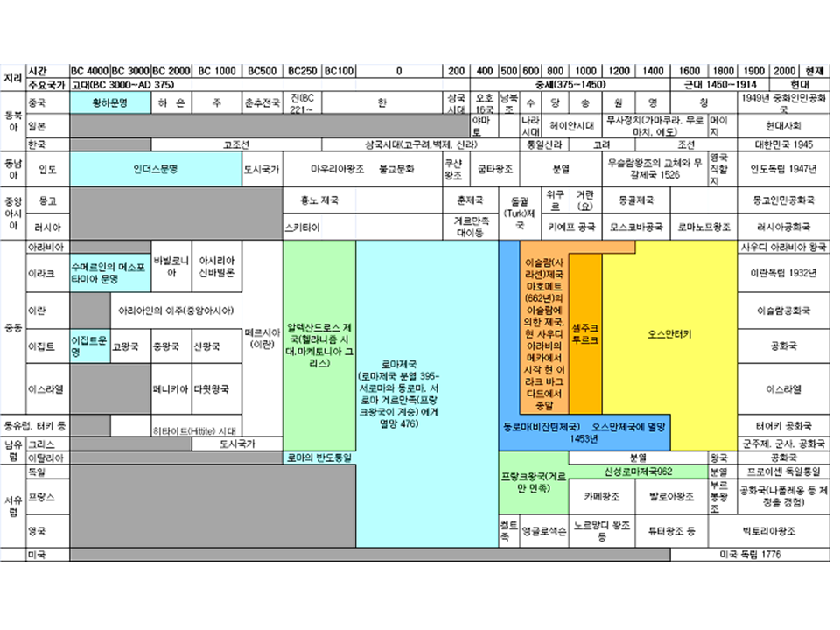Image resolution: width=840 pixels, height=630 pixels.
Task: Click the "황하문명" cell in the China row
Action: pos(110,102)
